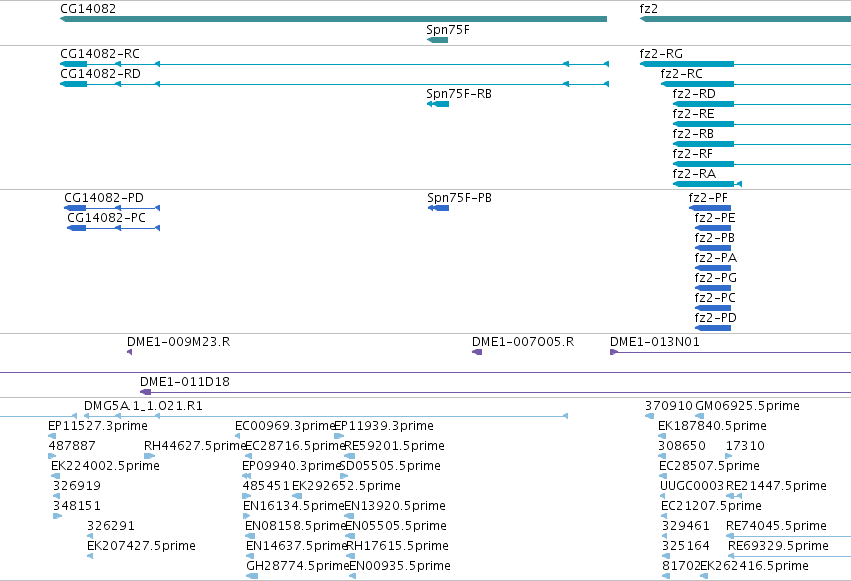Image resolution: width=851 pixels, height=581 pixels.
Task: Select transcript fz2-RC
Action: tap(755, 84)
